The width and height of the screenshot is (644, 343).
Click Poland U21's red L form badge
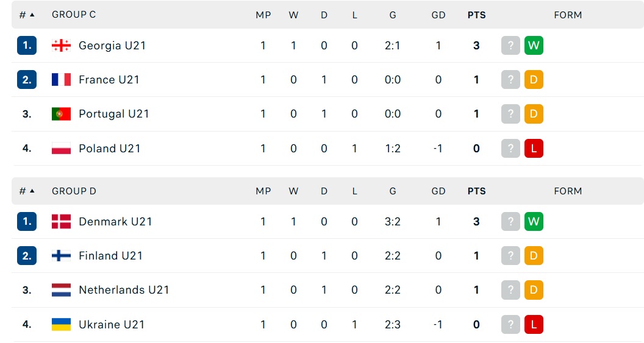click(534, 149)
